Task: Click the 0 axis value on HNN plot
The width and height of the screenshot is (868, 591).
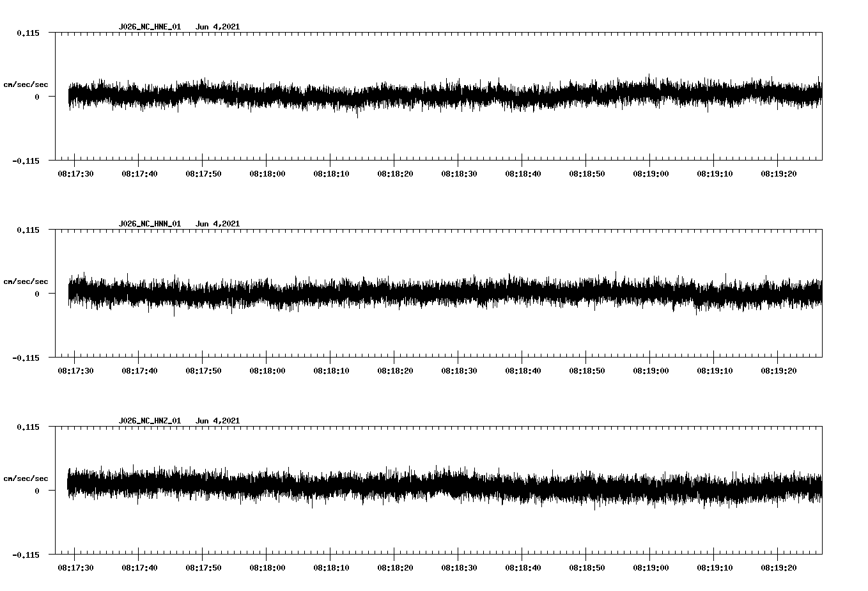Action: click(37, 294)
